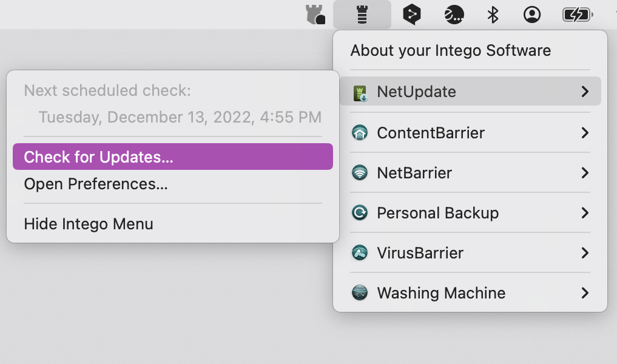The width and height of the screenshot is (617, 364).
Task: Click the user account menu bar icon
Action: (x=532, y=15)
